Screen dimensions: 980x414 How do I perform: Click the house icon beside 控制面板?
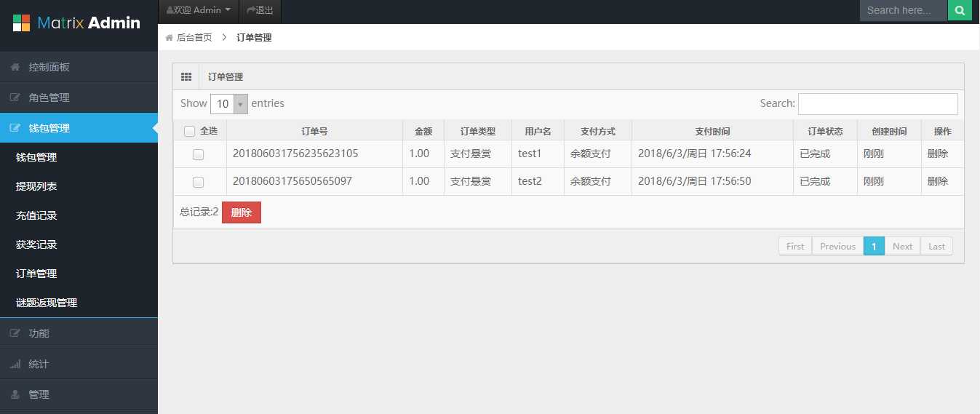15,67
